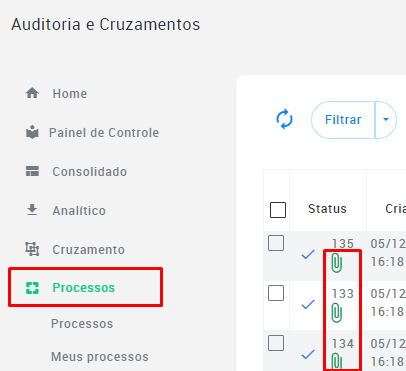Check the checkbox for row 134

[276, 343]
